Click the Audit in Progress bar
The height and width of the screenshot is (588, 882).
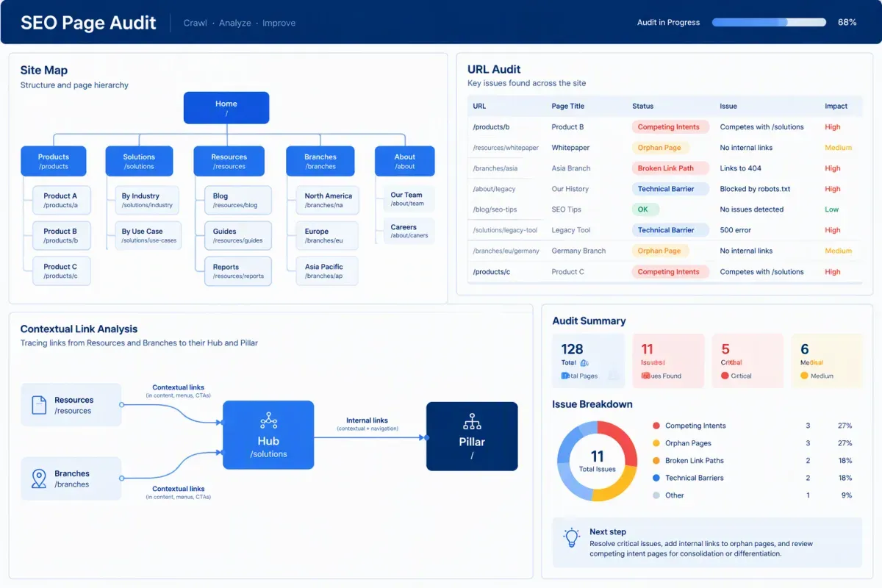(x=768, y=22)
